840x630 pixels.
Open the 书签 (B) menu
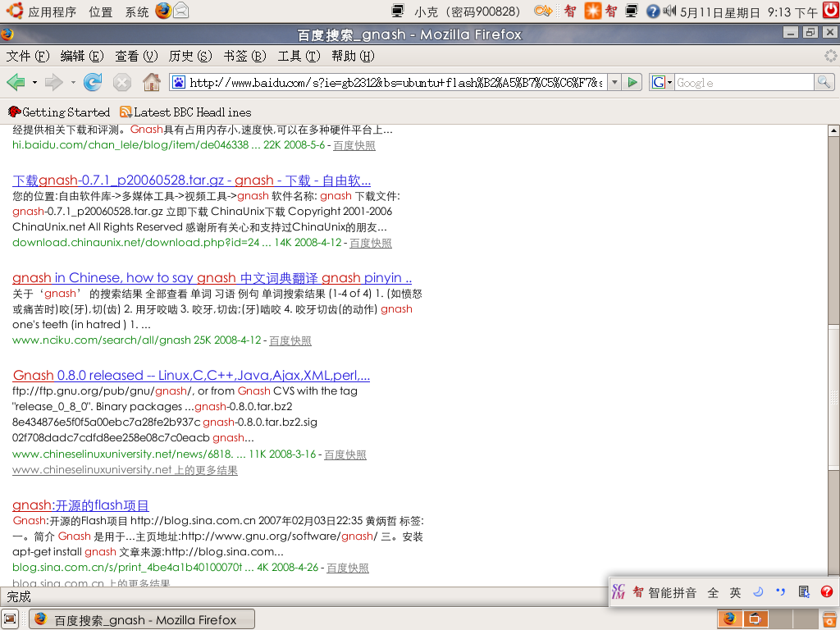tap(244, 57)
